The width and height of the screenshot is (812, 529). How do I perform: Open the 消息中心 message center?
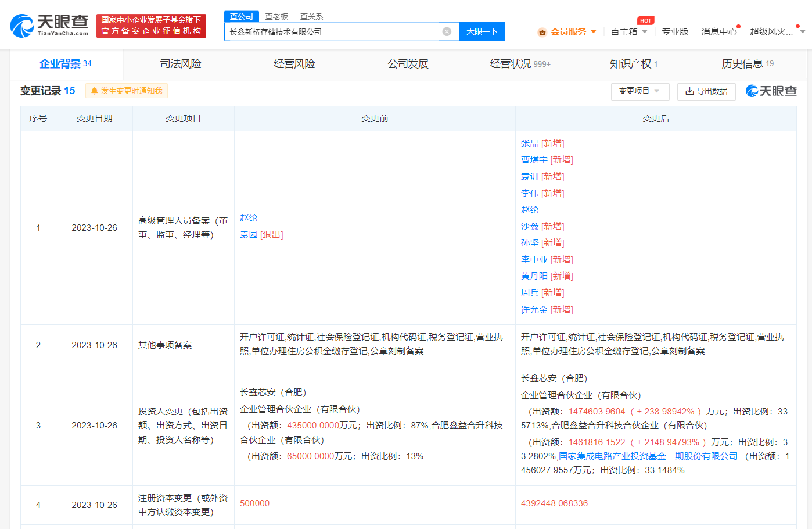click(x=718, y=32)
